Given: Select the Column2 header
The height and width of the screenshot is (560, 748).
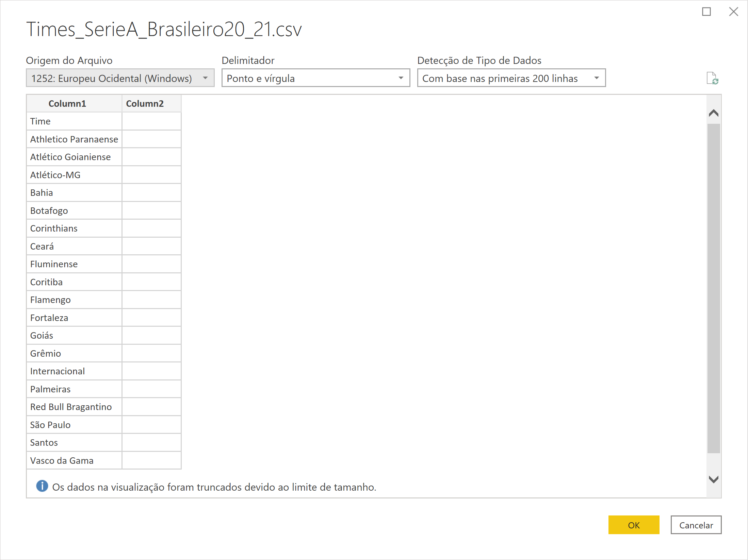Looking at the screenshot, I should point(145,104).
